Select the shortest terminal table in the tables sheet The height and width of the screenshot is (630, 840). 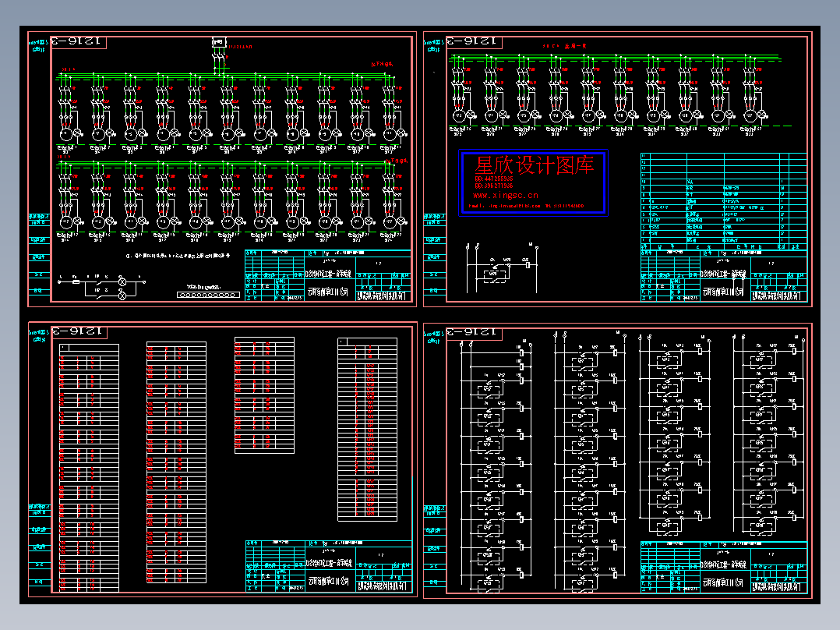click(264, 395)
